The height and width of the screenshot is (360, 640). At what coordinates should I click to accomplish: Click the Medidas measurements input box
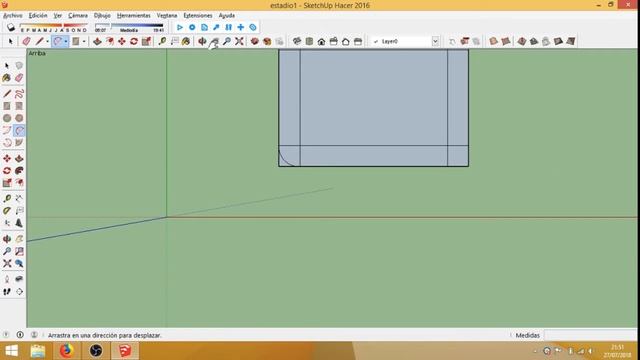point(591,335)
